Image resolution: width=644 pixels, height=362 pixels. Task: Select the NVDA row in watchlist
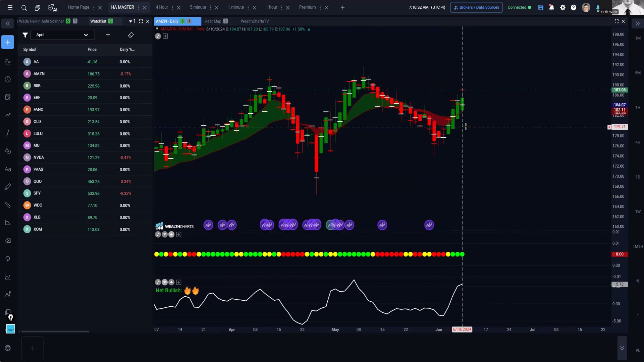coord(85,158)
